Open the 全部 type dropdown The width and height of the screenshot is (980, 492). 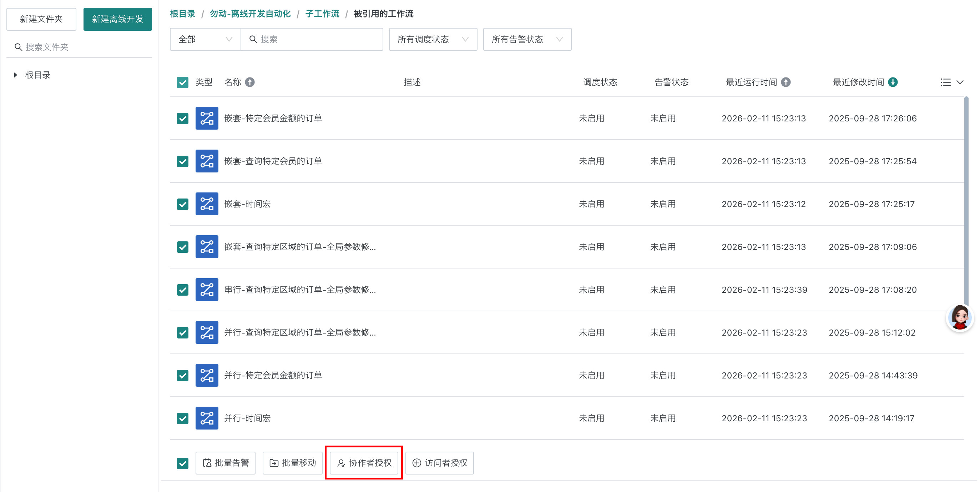[x=205, y=39]
